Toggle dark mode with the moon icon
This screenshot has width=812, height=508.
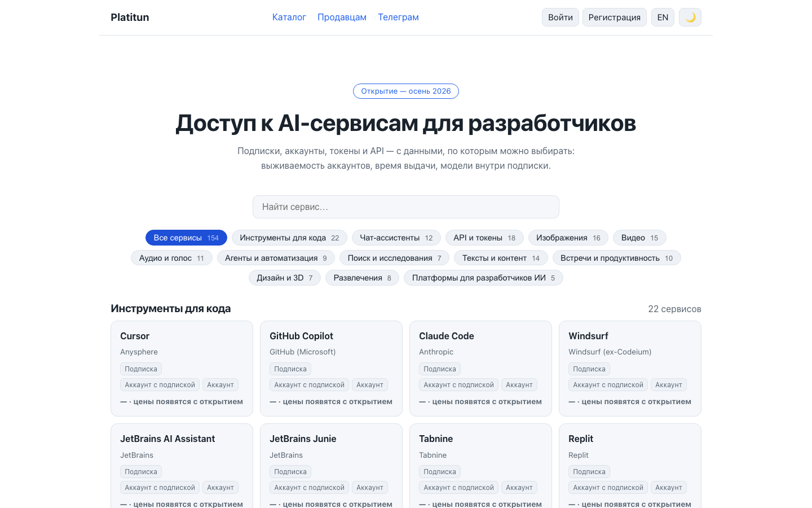[690, 17]
